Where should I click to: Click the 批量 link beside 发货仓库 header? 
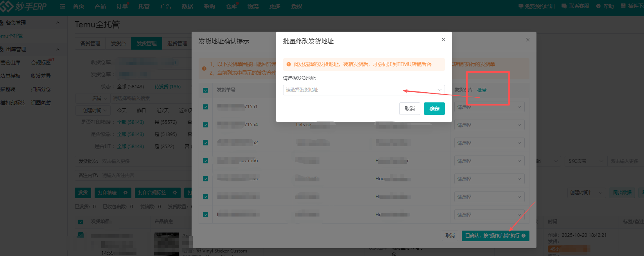click(x=482, y=90)
